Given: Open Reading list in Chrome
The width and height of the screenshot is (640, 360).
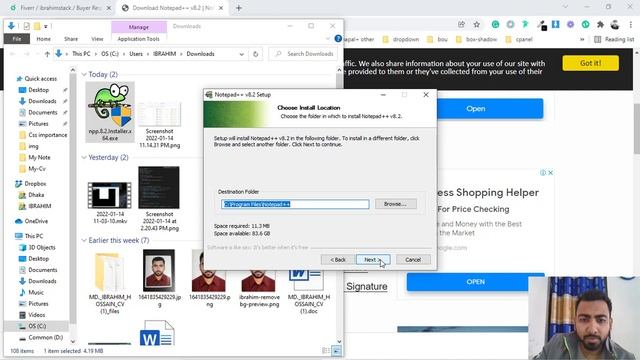Looking at the screenshot, I should [614, 39].
